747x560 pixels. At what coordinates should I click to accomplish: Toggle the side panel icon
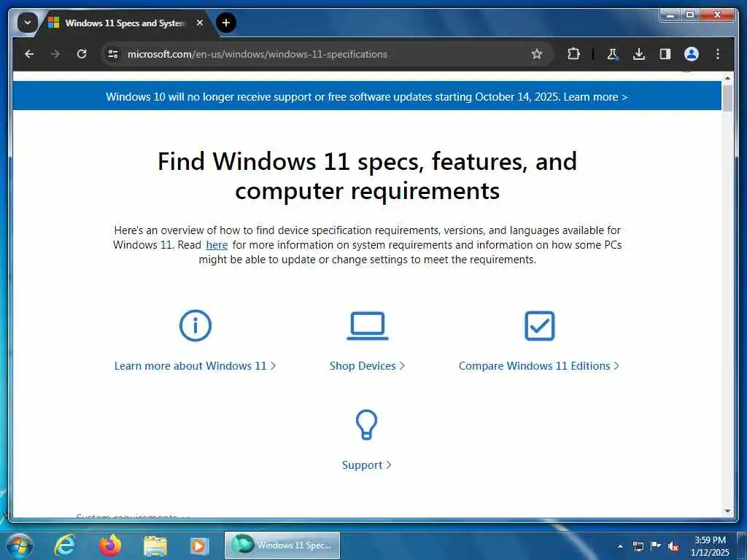[665, 54]
